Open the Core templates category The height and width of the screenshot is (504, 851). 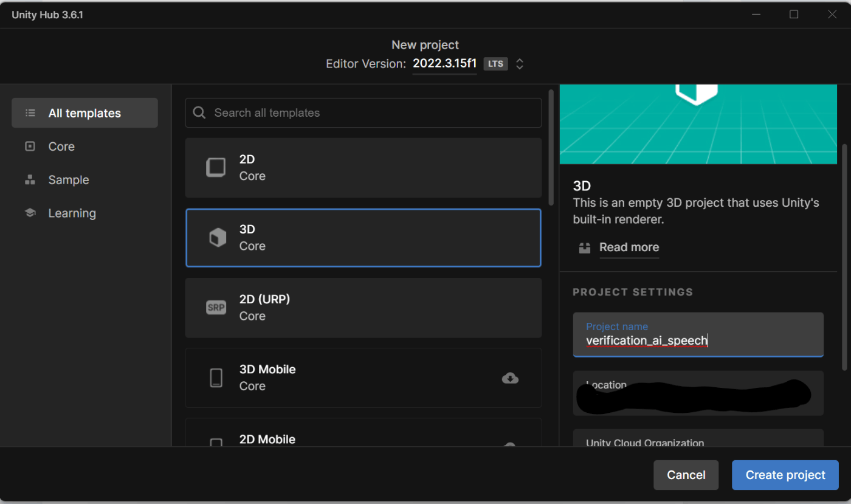84,147
